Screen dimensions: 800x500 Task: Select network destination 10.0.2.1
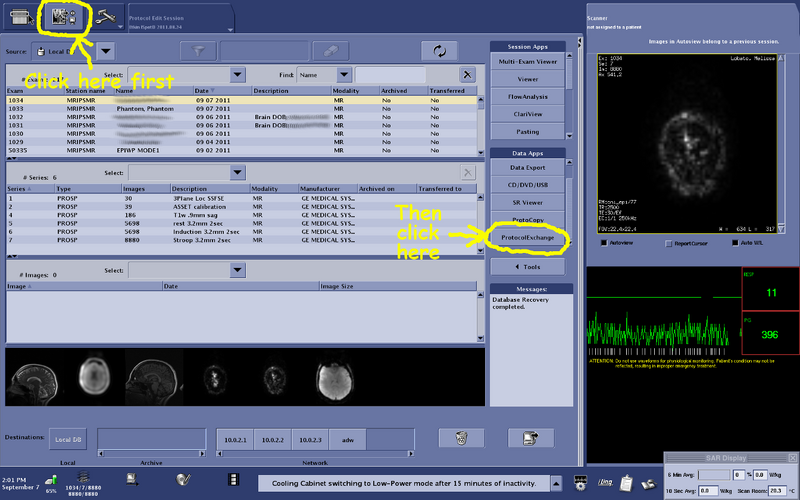[235, 440]
